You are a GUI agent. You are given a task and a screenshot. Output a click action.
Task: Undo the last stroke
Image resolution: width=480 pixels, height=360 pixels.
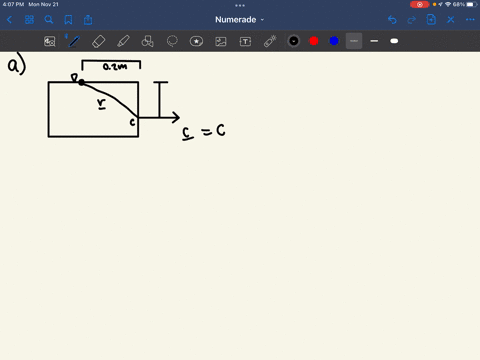(x=392, y=20)
